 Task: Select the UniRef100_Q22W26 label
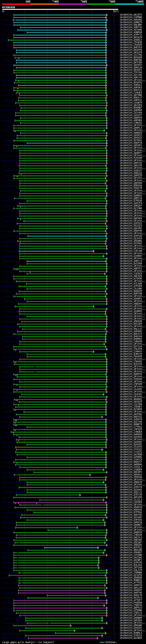(x=131, y=638)
